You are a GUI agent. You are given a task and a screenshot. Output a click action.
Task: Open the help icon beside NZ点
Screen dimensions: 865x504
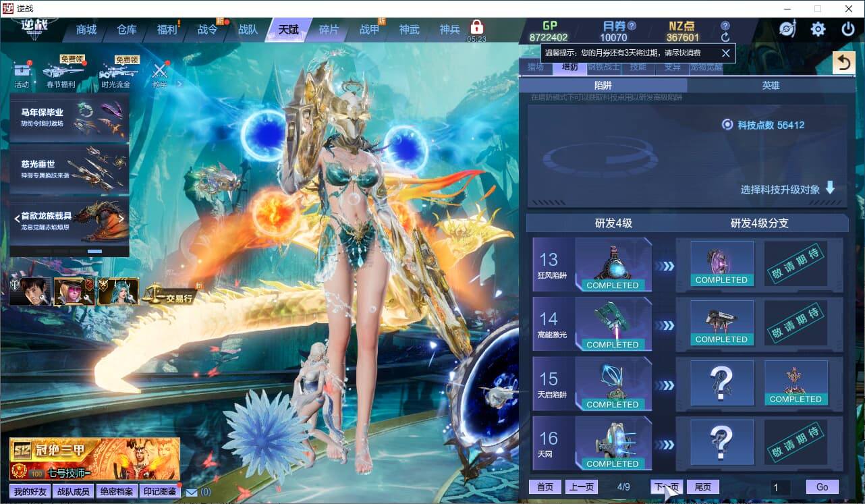(725, 26)
